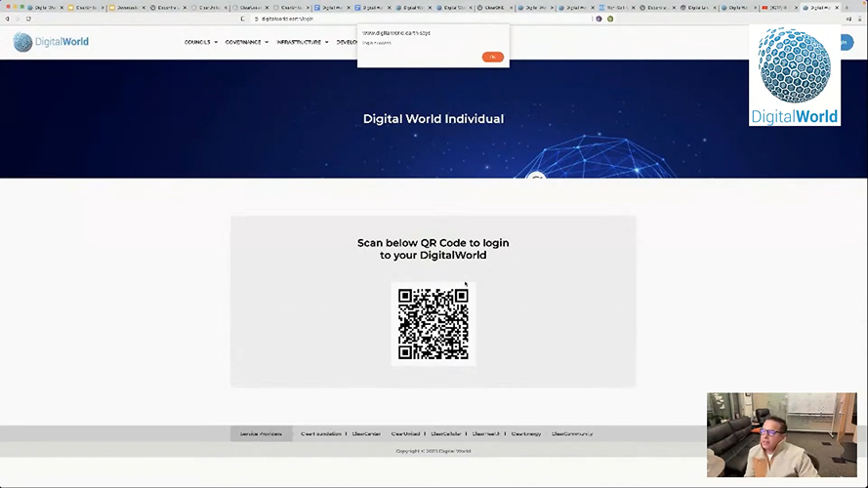
Task: Click the browser forward arrow
Action: 18,19
